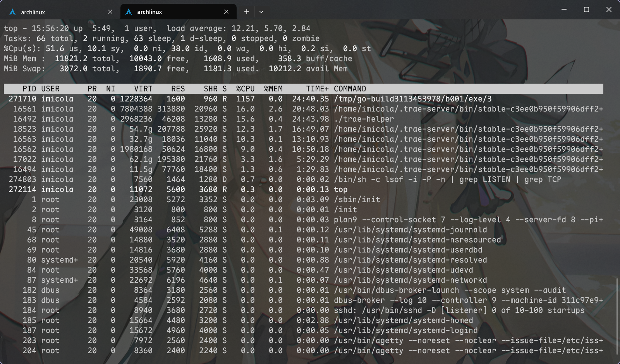This screenshot has width=620, height=364.
Task: Click the sshd listener process line
Action: coord(459,310)
